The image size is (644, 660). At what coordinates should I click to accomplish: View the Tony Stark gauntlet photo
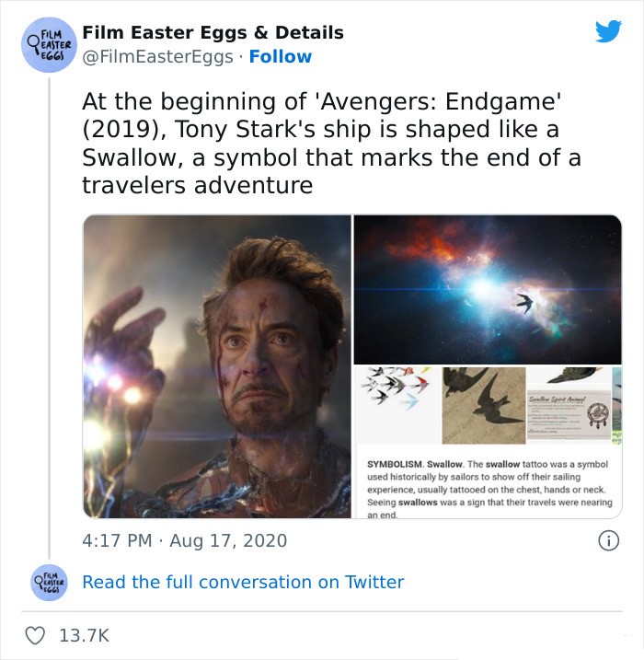217,366
